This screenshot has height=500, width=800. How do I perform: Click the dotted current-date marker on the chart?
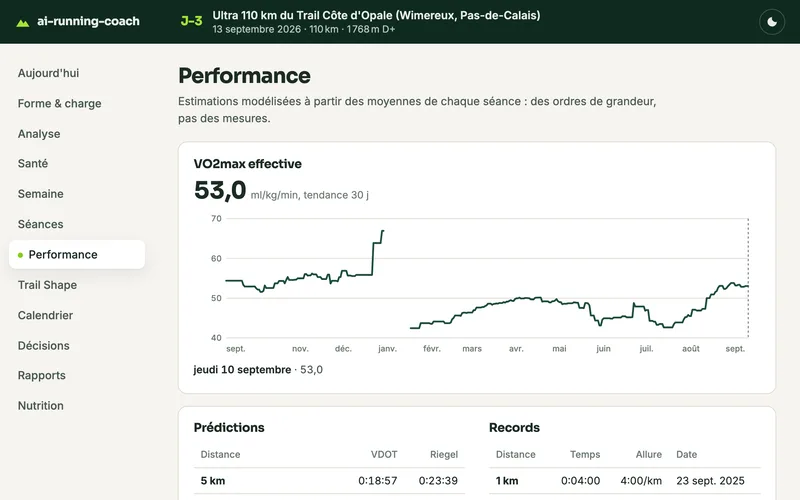[x=748, y=278]
